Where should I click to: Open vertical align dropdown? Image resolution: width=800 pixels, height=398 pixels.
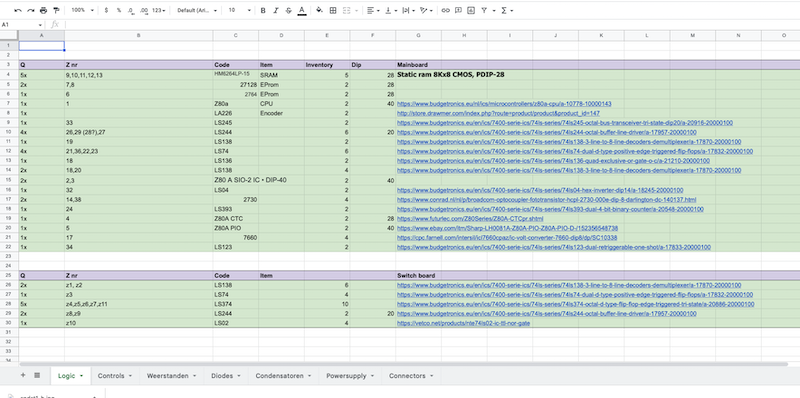click(391, 10)
